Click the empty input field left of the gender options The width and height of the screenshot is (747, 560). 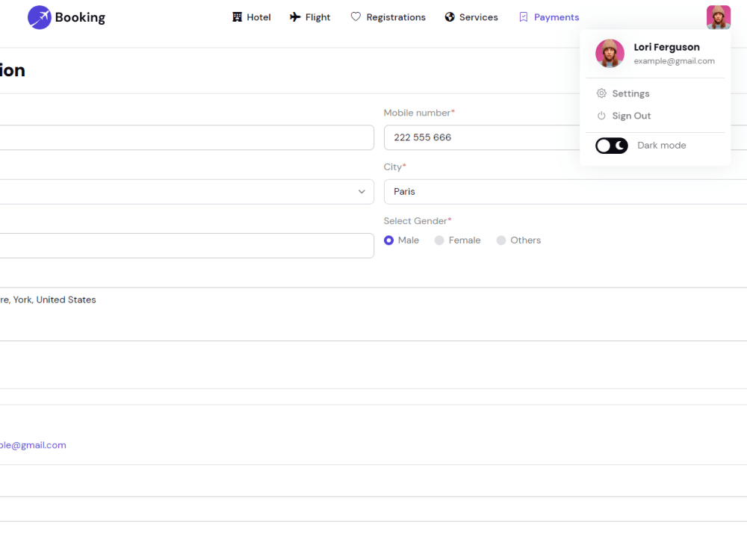point(187,246)
